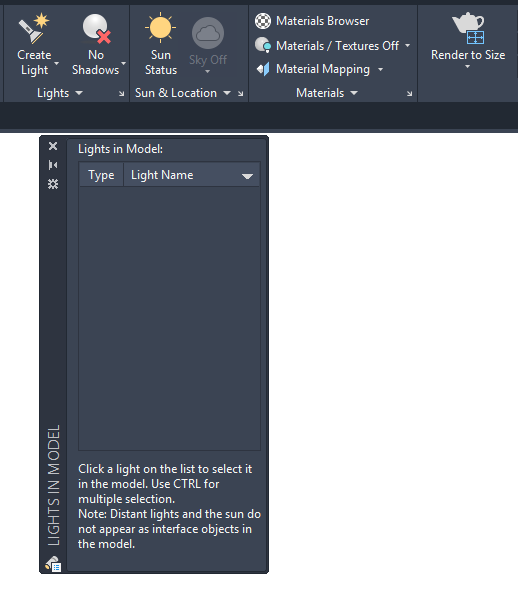Image resolution: width=518 pixels, height=593 pixels.
Task: Click the light list icon at palette bottom
Action: (53, 564)
